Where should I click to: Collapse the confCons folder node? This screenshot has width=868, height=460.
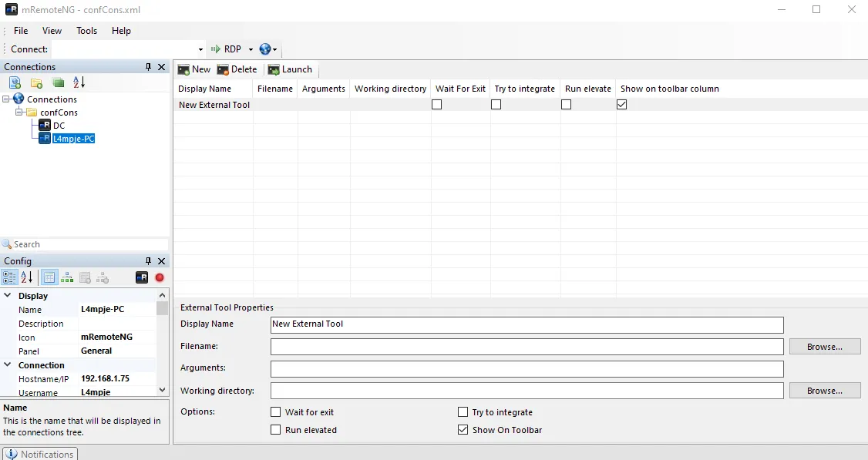(x=19, y=112)
